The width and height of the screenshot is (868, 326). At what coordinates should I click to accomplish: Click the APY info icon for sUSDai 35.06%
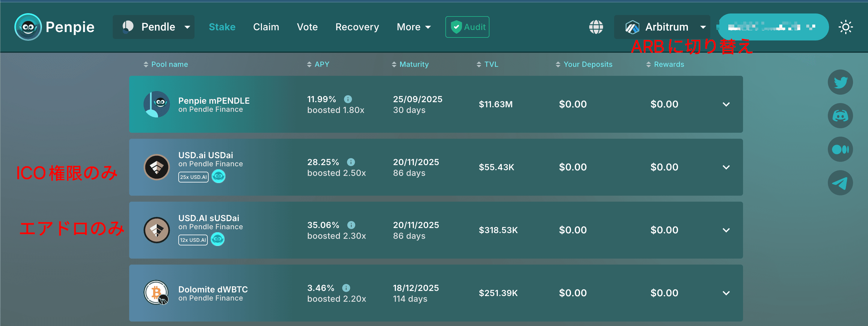[351, 225]
